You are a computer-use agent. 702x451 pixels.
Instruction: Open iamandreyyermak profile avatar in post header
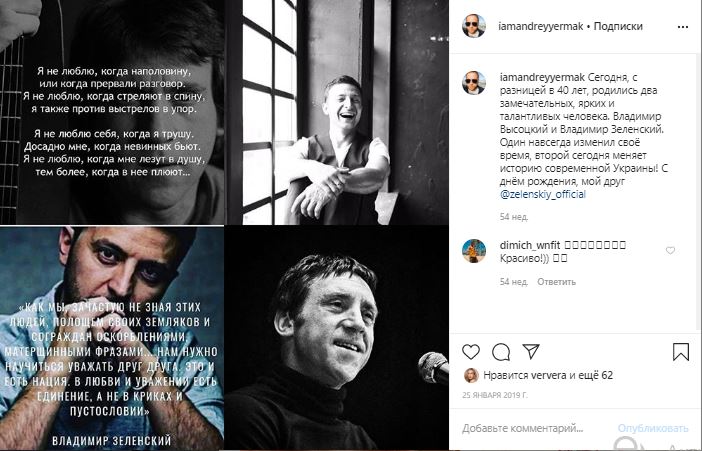(x=475, y=26)
